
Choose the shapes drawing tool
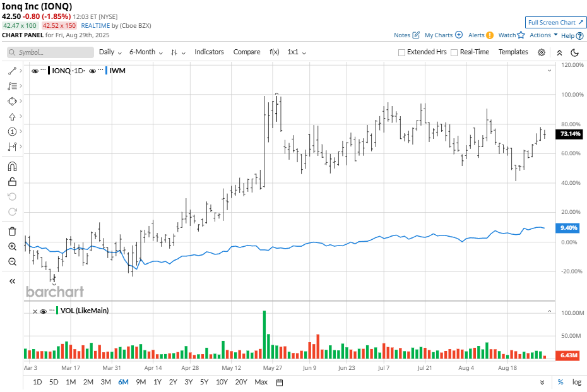pyautogui.click(x=12, y=102)
